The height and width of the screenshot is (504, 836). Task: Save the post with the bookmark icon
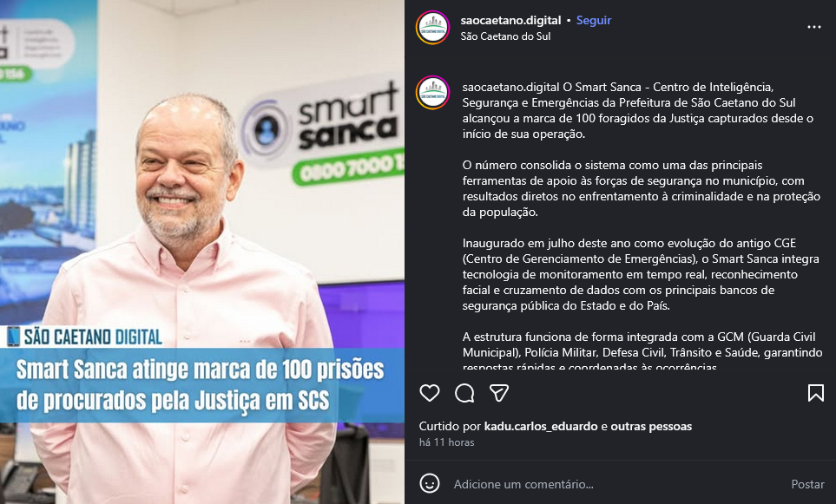pos(816,393)
